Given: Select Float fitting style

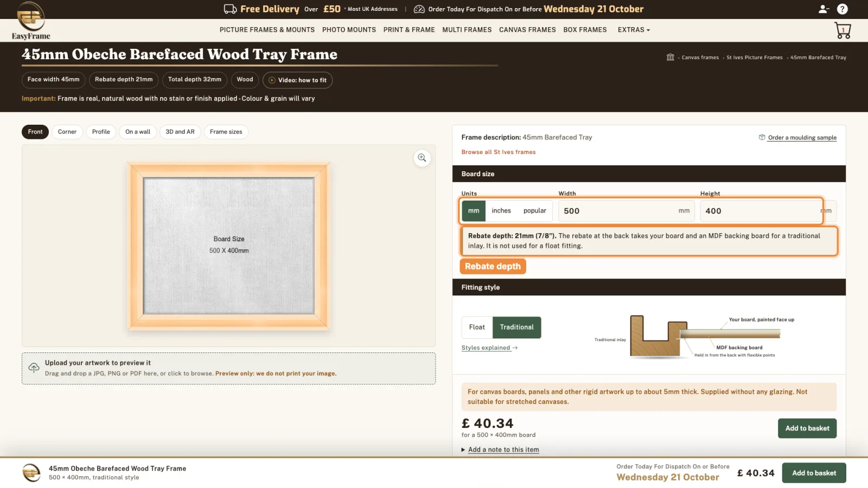Looking at the screenshot, I should tap(477, 328).
